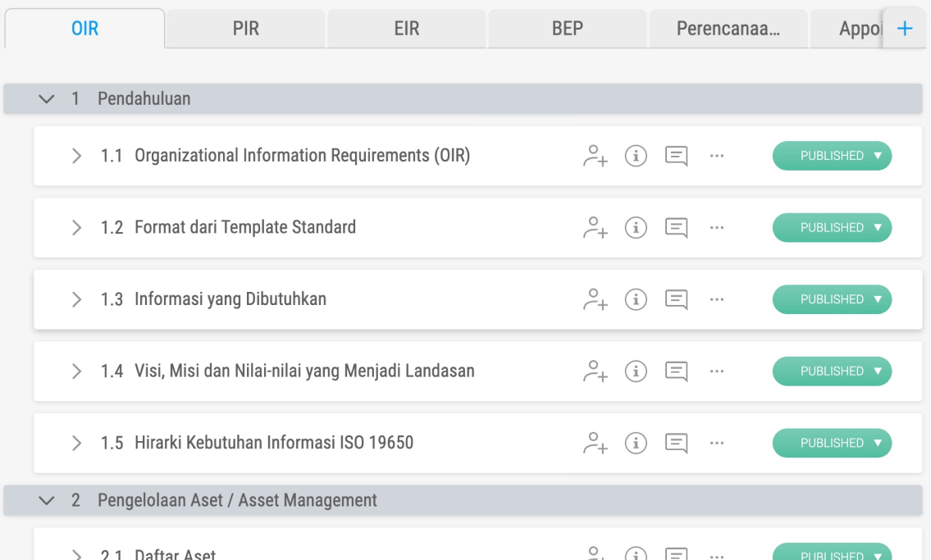Screen dimensions: 931x560
Task: Open info icon for section 1.5
Action: point(636,443)
